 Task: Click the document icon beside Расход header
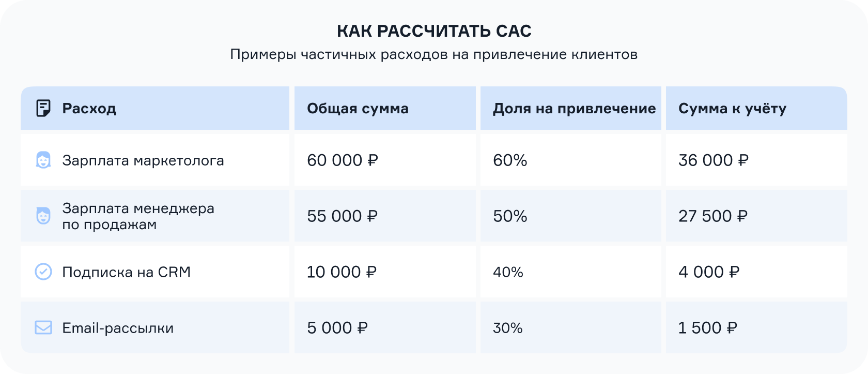point(43,108)
